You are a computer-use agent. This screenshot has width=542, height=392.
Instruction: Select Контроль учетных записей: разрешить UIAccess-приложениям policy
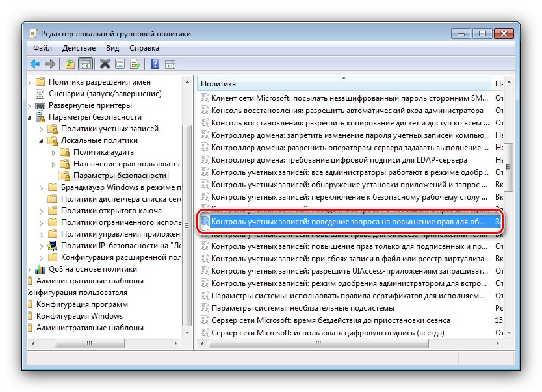coord(350,271)
